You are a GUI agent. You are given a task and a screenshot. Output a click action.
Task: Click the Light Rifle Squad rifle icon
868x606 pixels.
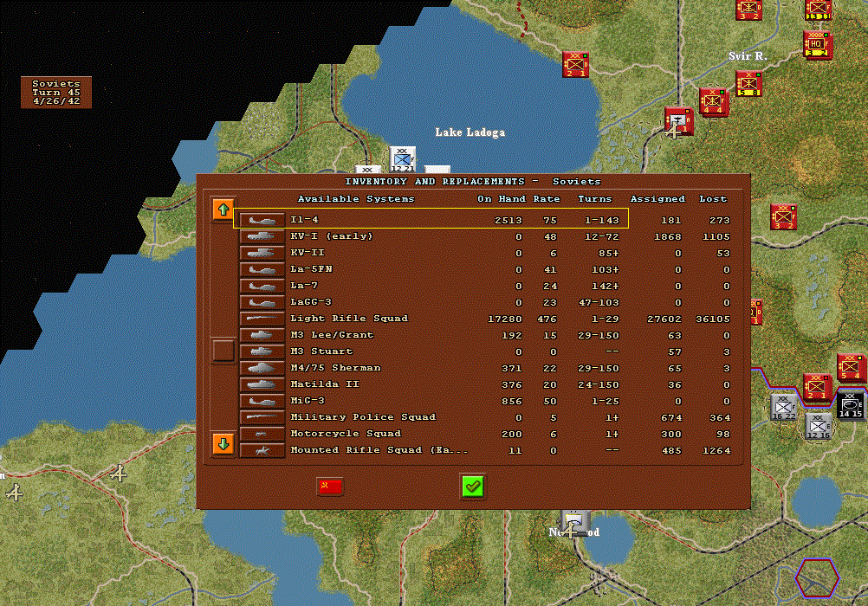click(x=262, y=319)
